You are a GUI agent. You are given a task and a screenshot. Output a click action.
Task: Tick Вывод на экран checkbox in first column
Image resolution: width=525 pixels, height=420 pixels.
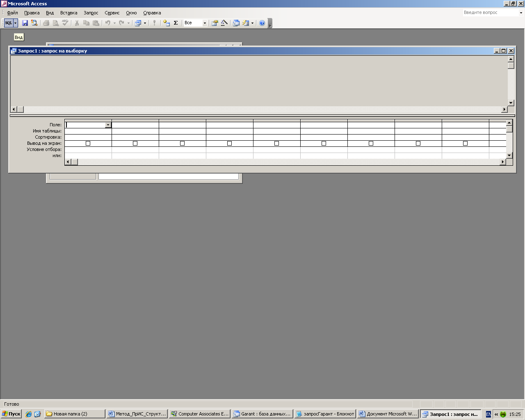88,143
